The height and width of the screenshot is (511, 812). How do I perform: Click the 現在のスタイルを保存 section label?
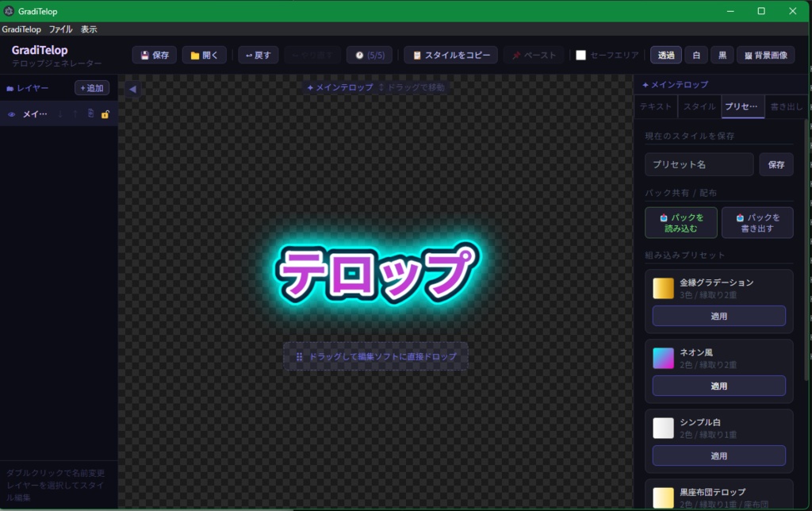coord(689,136)
